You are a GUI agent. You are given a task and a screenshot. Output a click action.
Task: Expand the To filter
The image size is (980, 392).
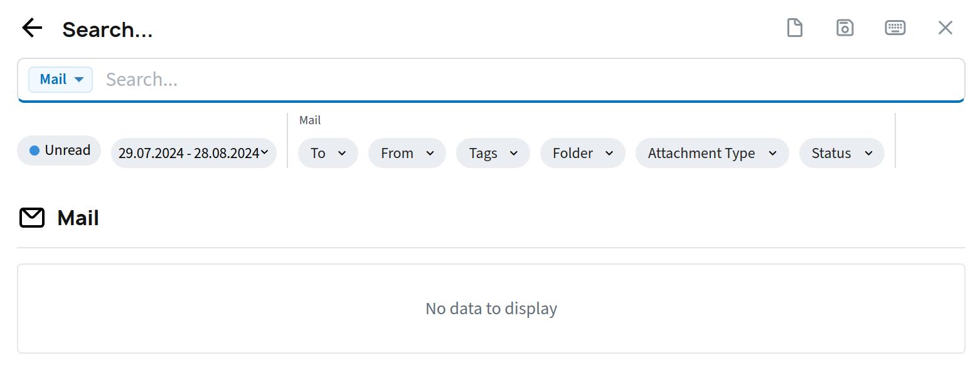click(x=328, y=153)
